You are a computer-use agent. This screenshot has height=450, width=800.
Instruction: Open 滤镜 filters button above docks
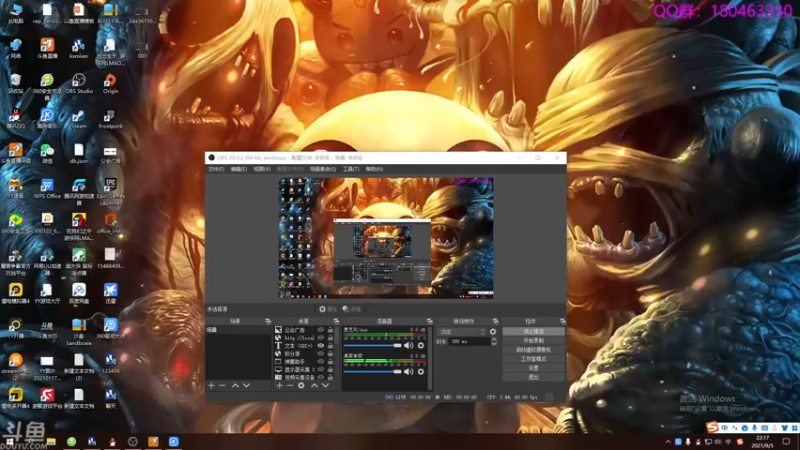point(352,309)
